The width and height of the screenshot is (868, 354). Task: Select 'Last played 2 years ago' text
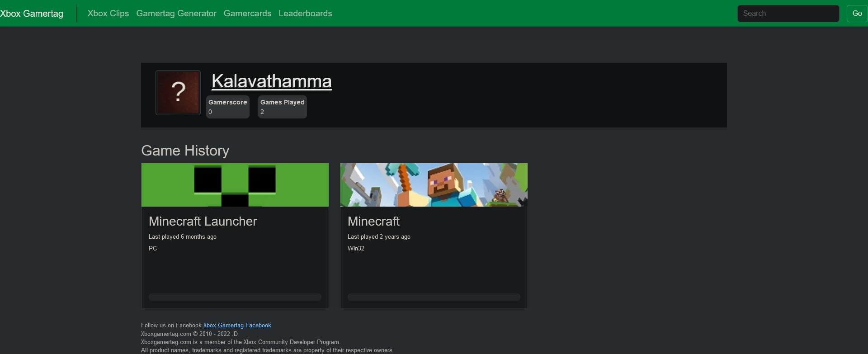click(379, 237)
